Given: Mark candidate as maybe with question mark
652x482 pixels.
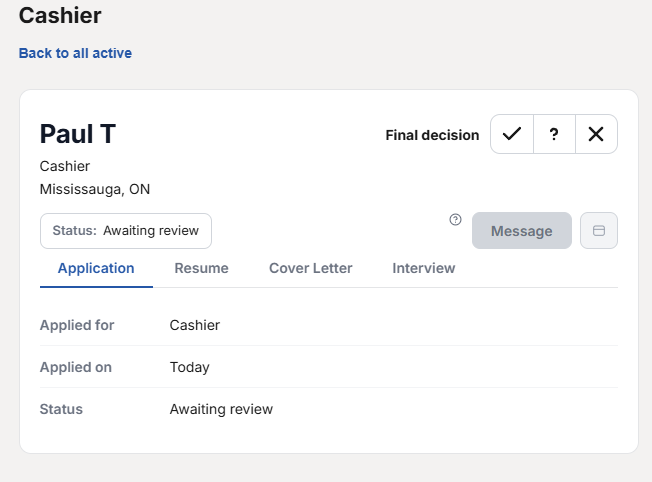Looking at the screenshot, I should (554, 134).
